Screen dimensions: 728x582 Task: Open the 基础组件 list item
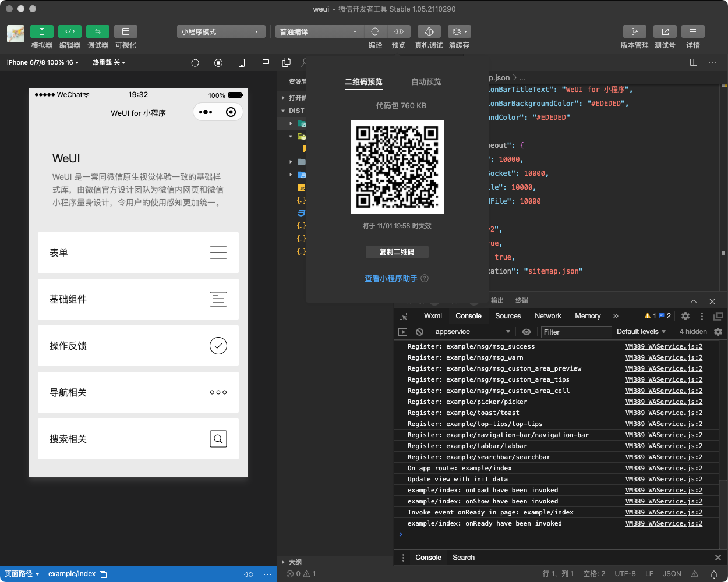138,299
